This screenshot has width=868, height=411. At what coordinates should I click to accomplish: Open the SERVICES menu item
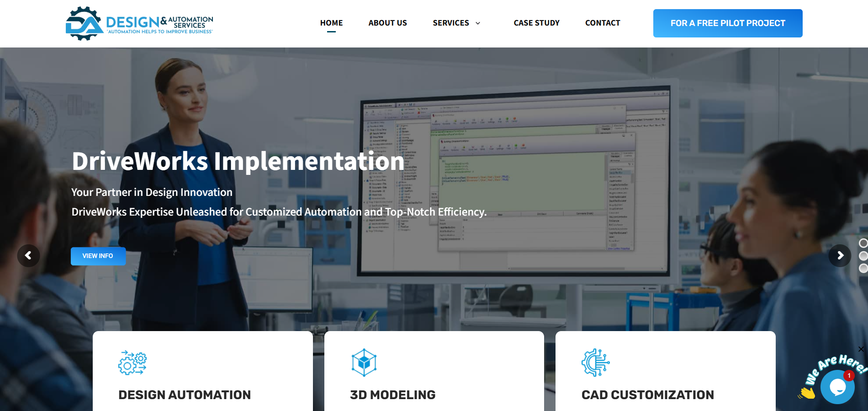(451, 23)
